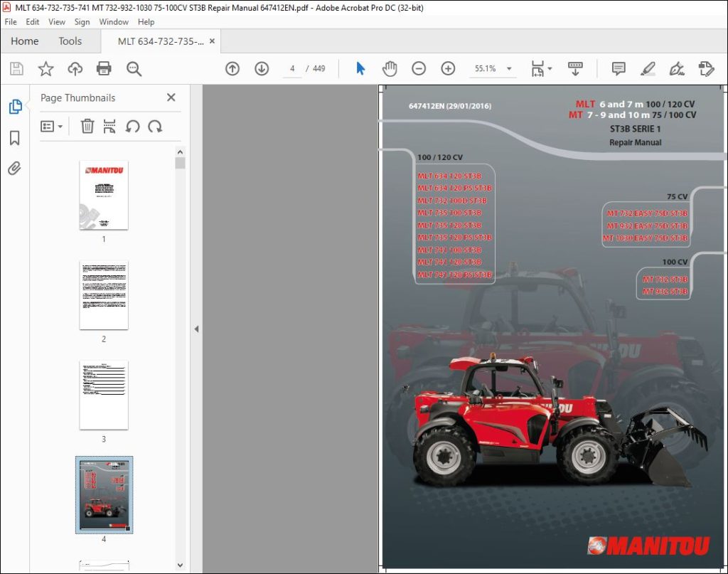Delete selected page with trash icon

(87, 127)
